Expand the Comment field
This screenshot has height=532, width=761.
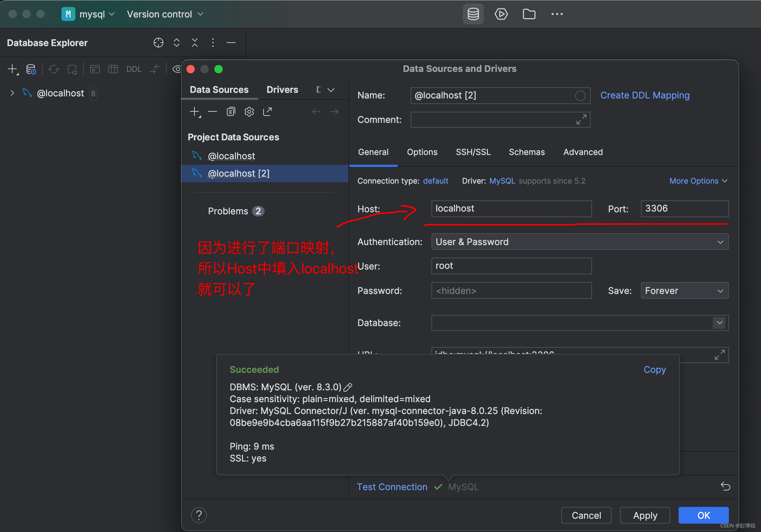click(x=581, y=120)
